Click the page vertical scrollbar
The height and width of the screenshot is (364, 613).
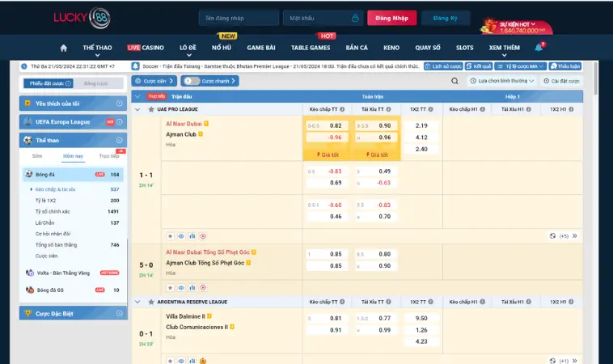coord(595,78)
